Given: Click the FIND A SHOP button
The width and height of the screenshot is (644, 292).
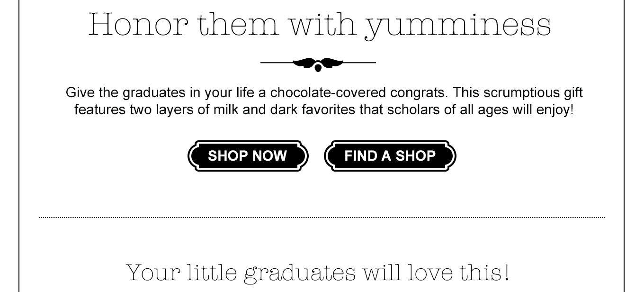Looking at the screenshot, I should click(x=390, y=156).
